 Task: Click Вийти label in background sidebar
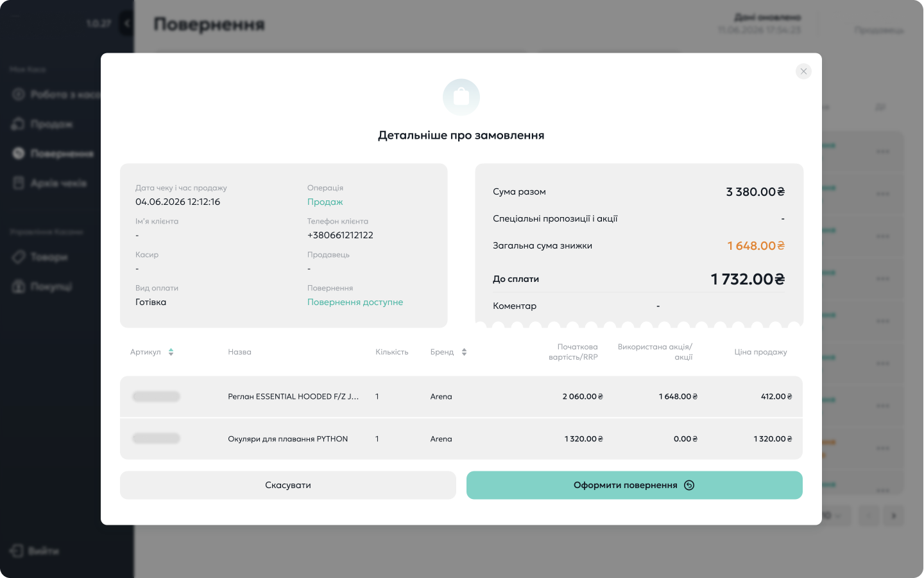(x=44, y=551)
